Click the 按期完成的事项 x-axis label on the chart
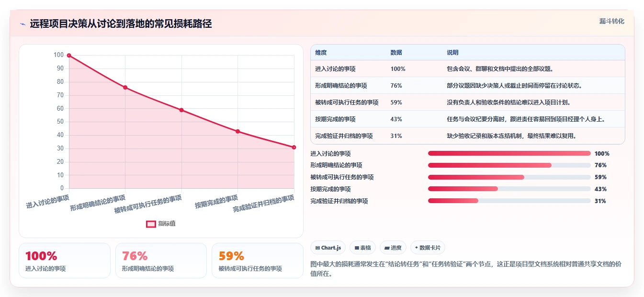The height and width of the screenshot is (297, 644). point(216,201)
